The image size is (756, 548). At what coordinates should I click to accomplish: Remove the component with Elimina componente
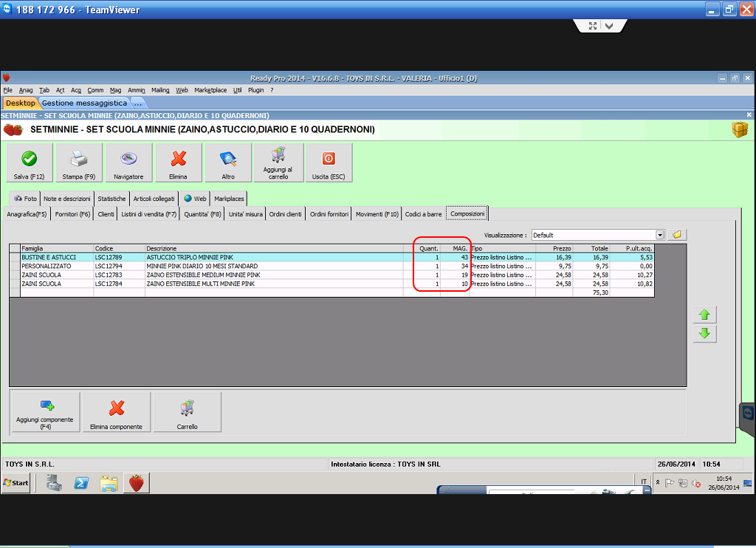[116, 411]
